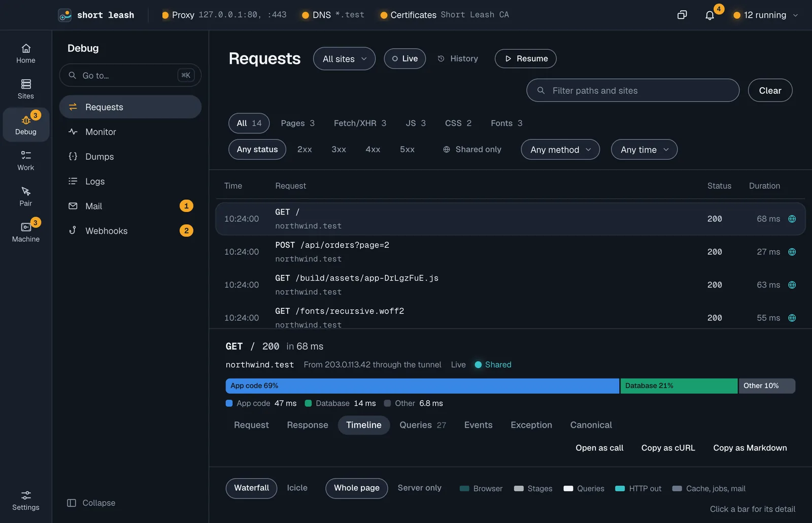Open the Queries 27 tab

(x=423, y=425)
